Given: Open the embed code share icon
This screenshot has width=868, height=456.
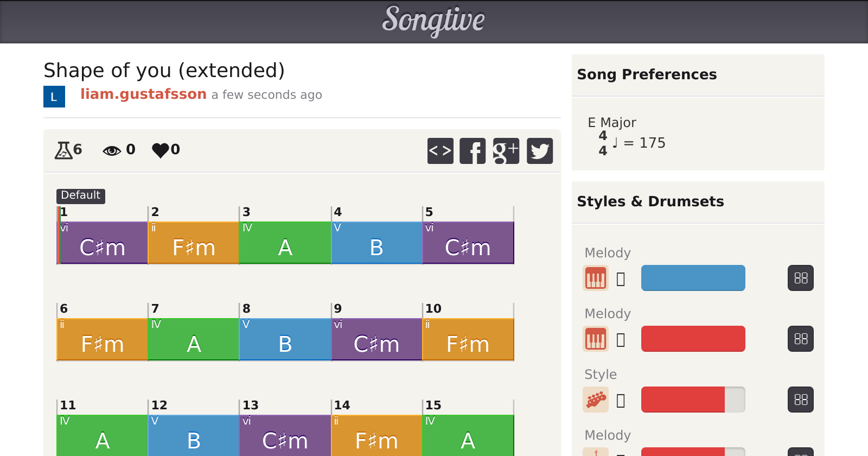Looking at the screenshot, I should pos(440,151).
